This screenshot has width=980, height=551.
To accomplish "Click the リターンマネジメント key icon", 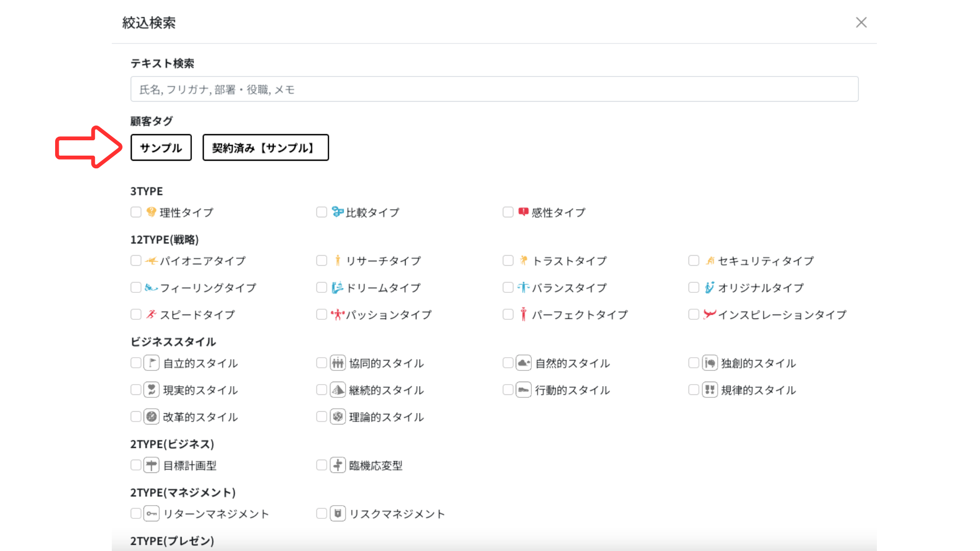I will pyautogui.click(x=152, y=513).
